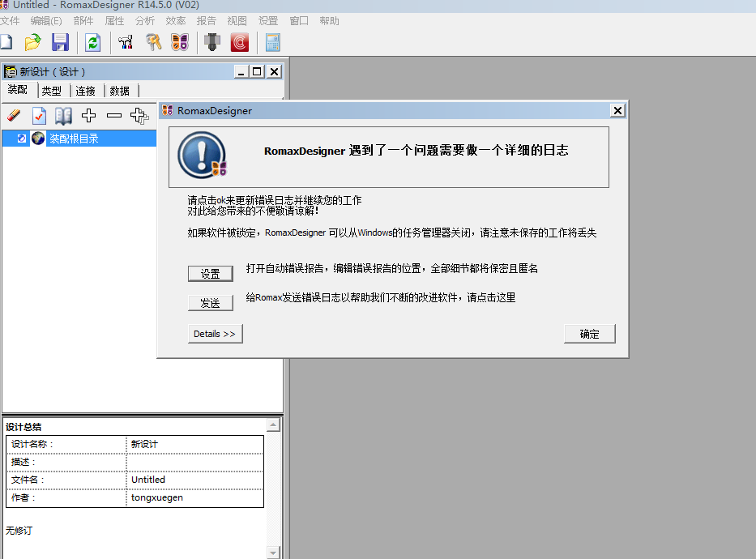This screenshot has height=559, width=756.
Task: Click the Romax butterfly toolbar icon
Action: point(180,42)
